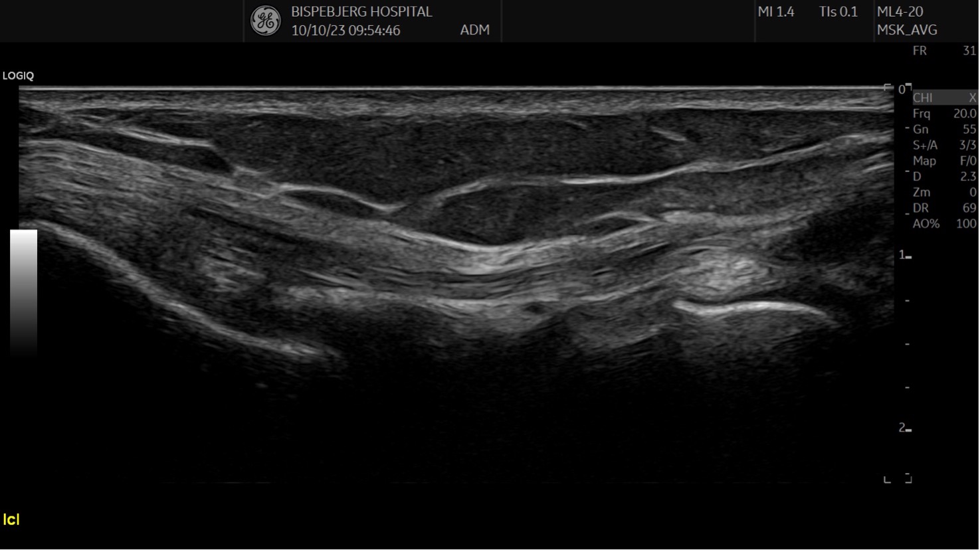Click the Gn 55 gain parameter

(944, 130)
